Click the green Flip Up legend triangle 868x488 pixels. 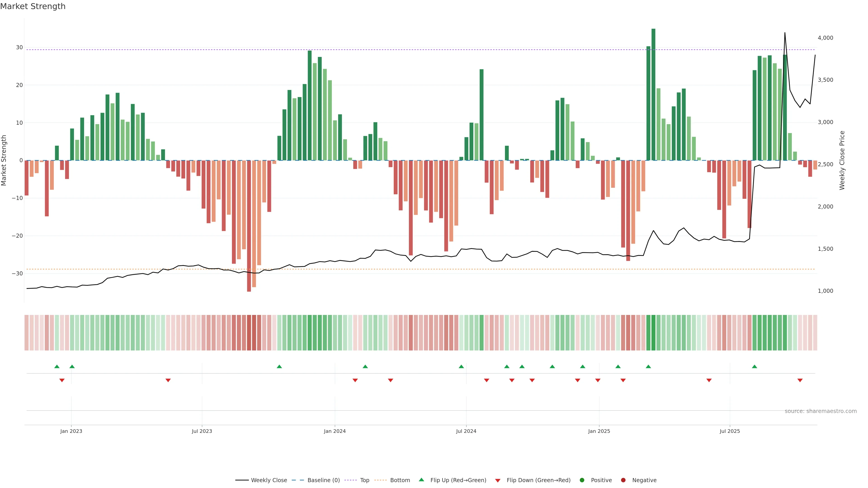[421, 480]
